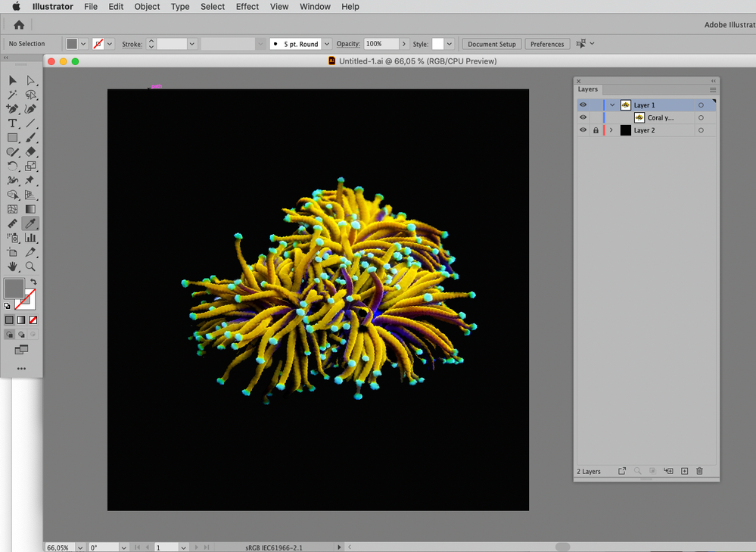The height and width of the screenshot is (552, 756).
Task: Open the graphic Style dropdown
Action: pos(450,44)
